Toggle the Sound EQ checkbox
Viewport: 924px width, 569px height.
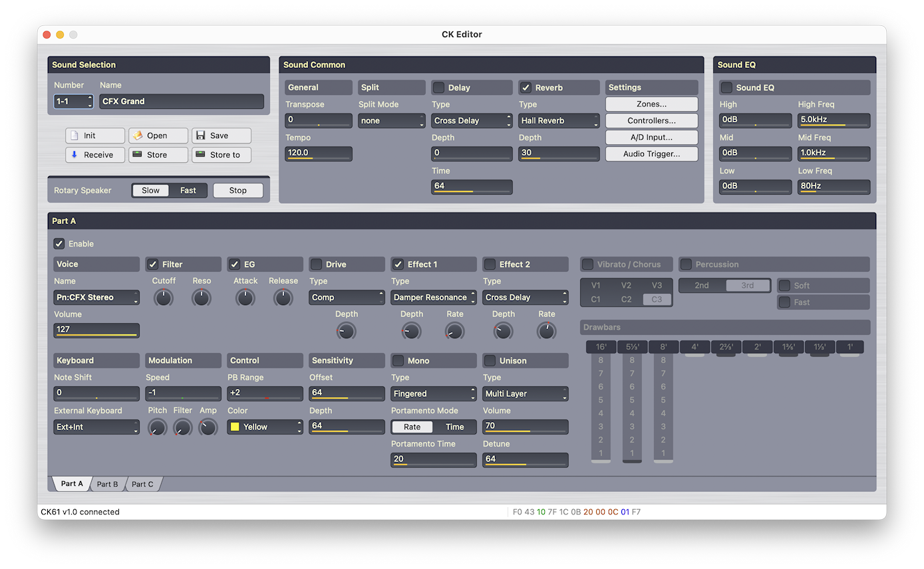pyautogui.click(x=727, y=88)
